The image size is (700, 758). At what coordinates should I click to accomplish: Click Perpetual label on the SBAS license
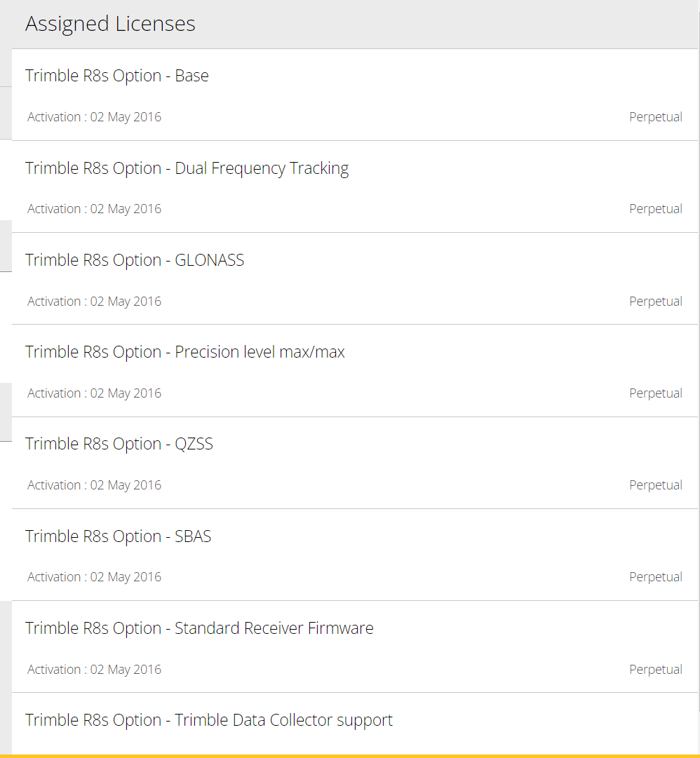click(x=656, y=576)
